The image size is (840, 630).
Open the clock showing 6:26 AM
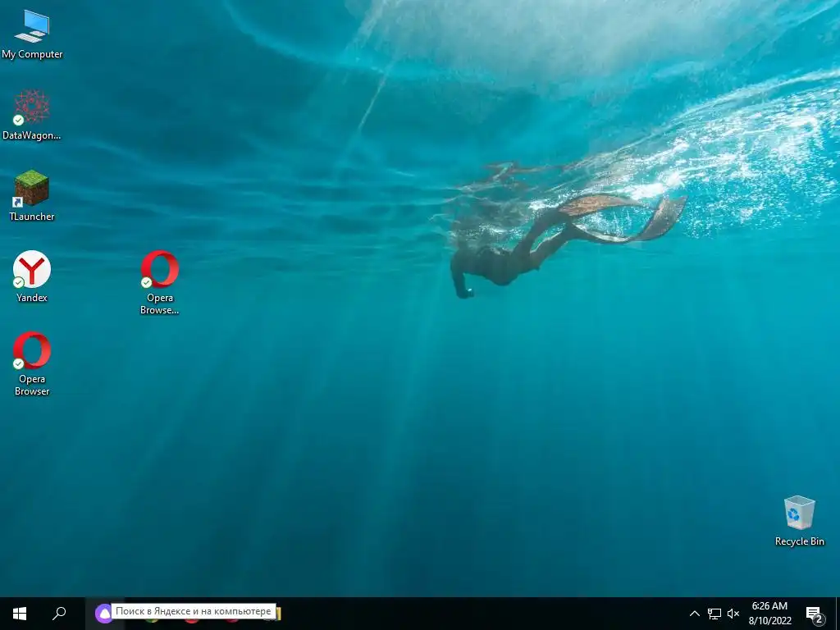(769, 614)
